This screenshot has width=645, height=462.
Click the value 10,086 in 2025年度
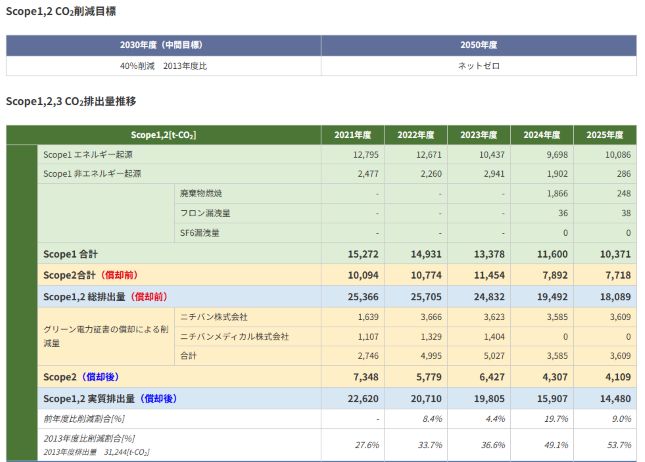coord(618,155)
